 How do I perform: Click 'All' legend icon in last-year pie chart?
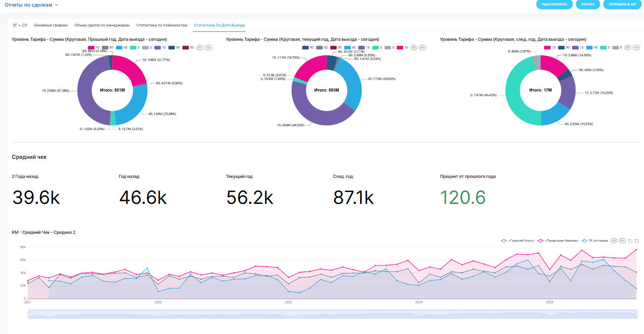[x=199, y=48]
